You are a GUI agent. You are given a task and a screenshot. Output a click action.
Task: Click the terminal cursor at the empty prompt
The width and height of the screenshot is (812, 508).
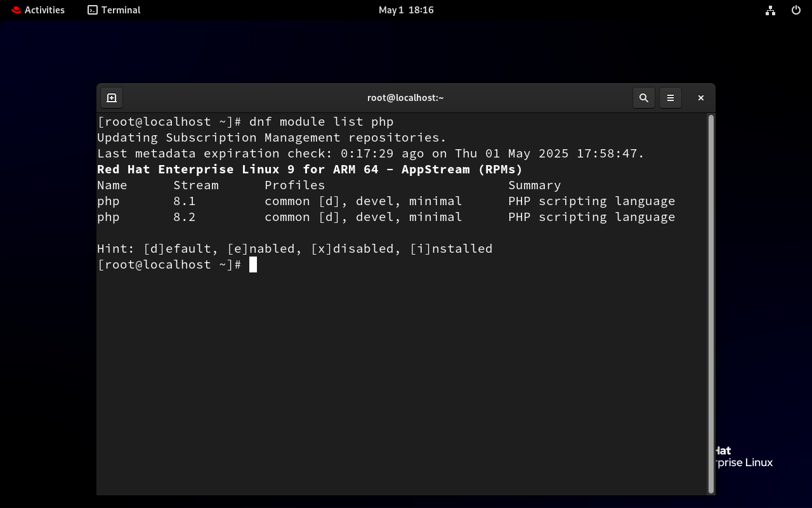tap(253, 265)
